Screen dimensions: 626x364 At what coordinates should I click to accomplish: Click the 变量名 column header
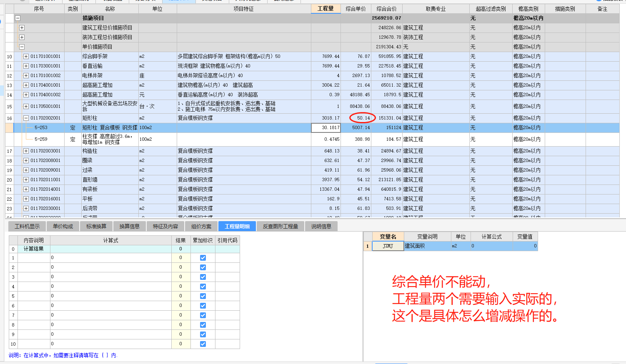pos(388,237)
